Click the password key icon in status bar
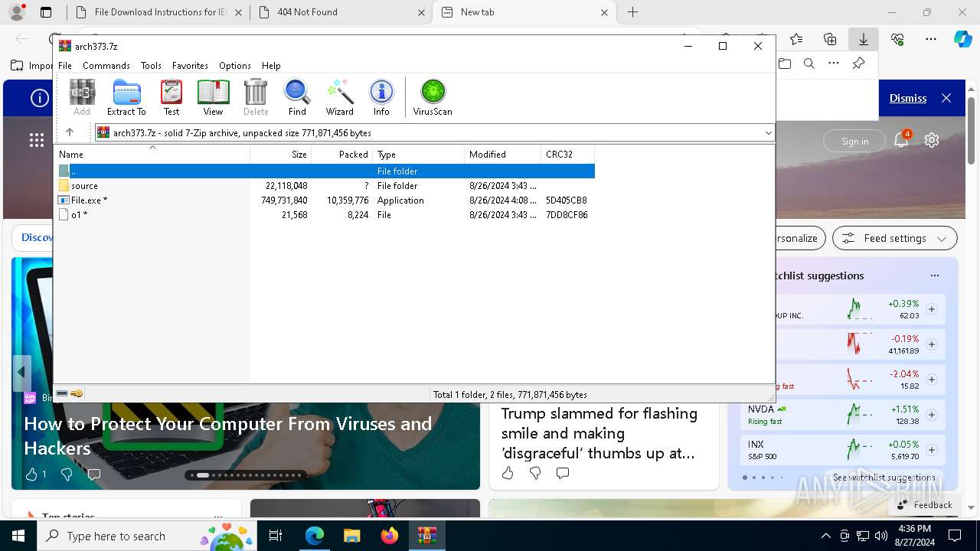The width and height of the screenshot is (980, 551). pyautogui.click(x=77, y=394)
